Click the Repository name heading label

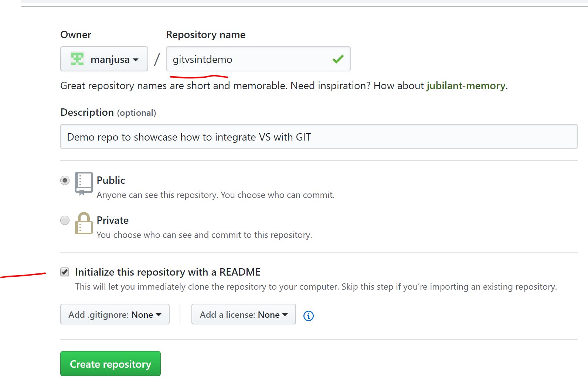(x=205, y=35)
